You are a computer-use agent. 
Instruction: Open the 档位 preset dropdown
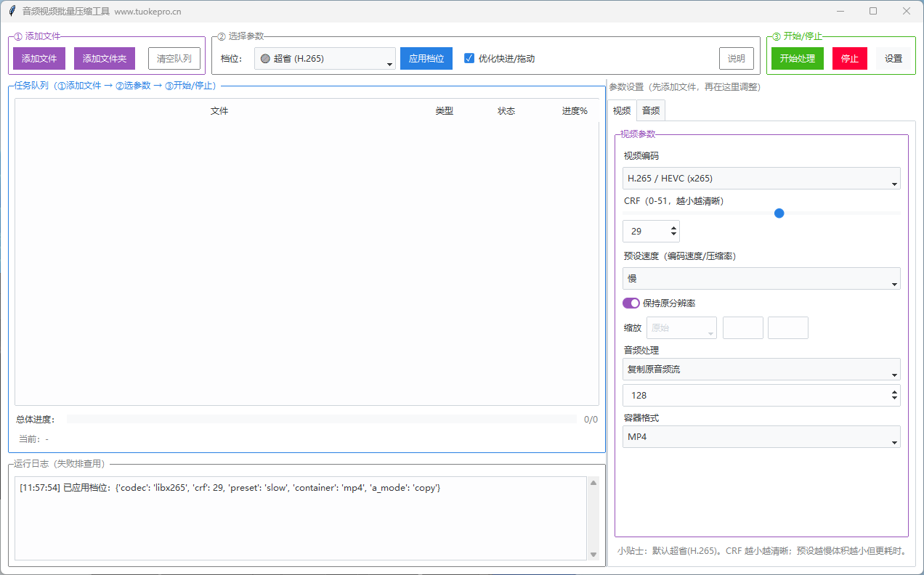pos(325,59)
